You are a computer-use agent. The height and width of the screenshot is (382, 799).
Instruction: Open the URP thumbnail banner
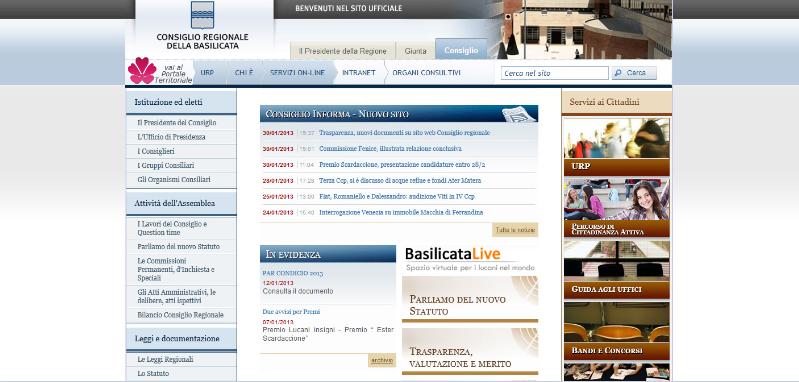point(617,147)
